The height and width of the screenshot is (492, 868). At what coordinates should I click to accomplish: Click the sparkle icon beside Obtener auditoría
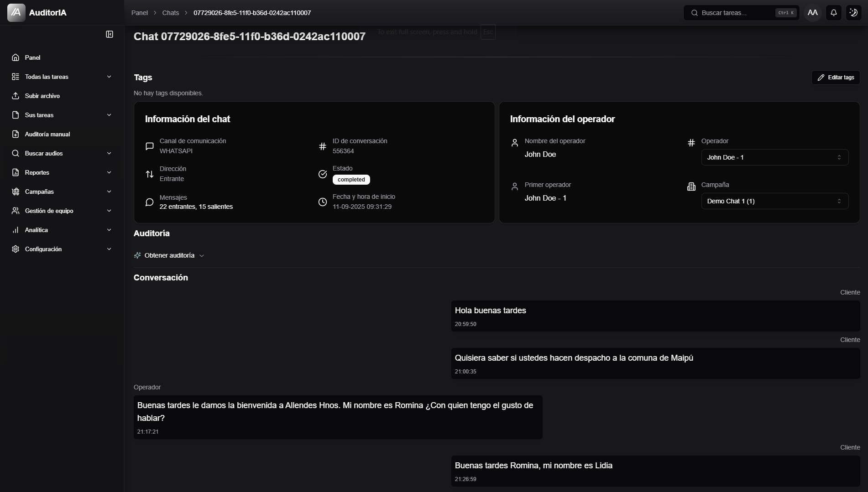[137, 255]
